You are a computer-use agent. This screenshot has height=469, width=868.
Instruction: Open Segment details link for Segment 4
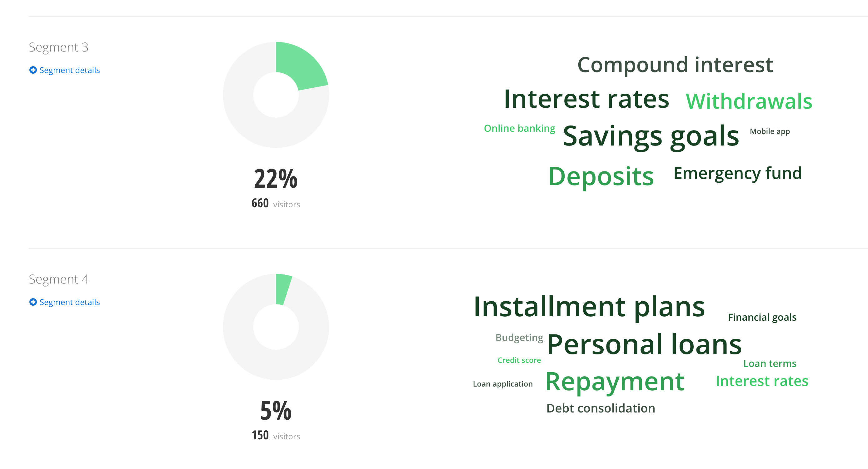(x=69, y=302)
